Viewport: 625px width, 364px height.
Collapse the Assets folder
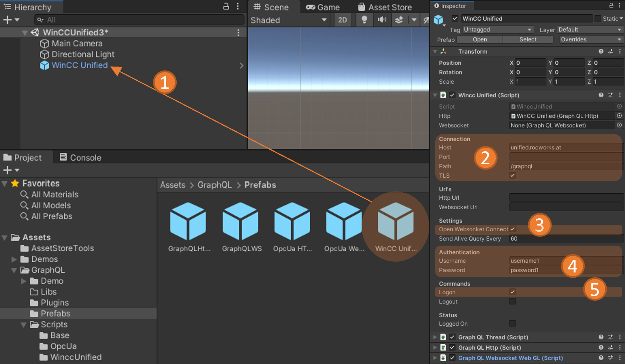click(4, 238)
